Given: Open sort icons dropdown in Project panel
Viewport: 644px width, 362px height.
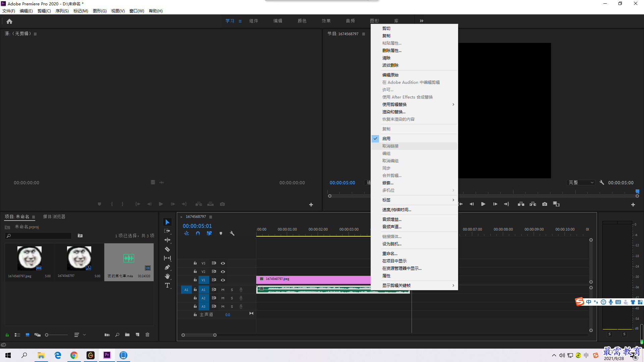Looking at the screenshot, I should pyautogui.click(x=79, y=335).
